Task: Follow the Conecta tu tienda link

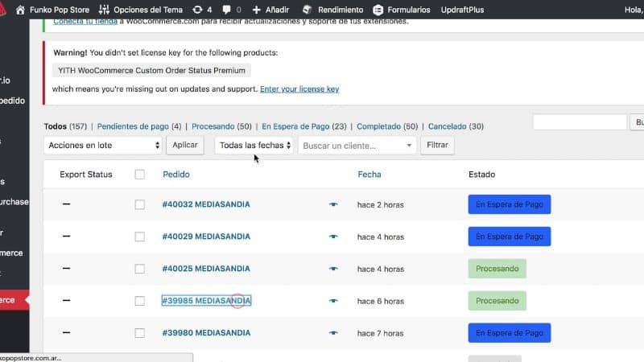Action: (x=85, y=23)
